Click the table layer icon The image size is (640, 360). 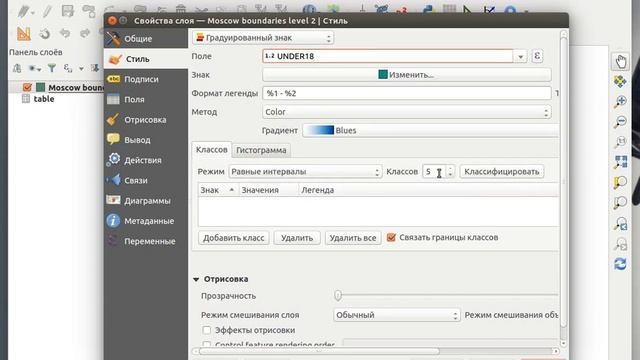click(26, 98)
